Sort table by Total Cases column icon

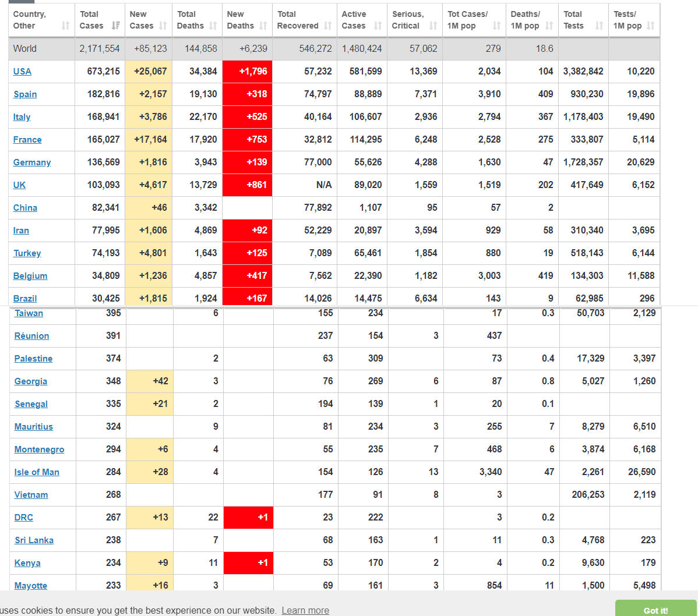point(115,26)
